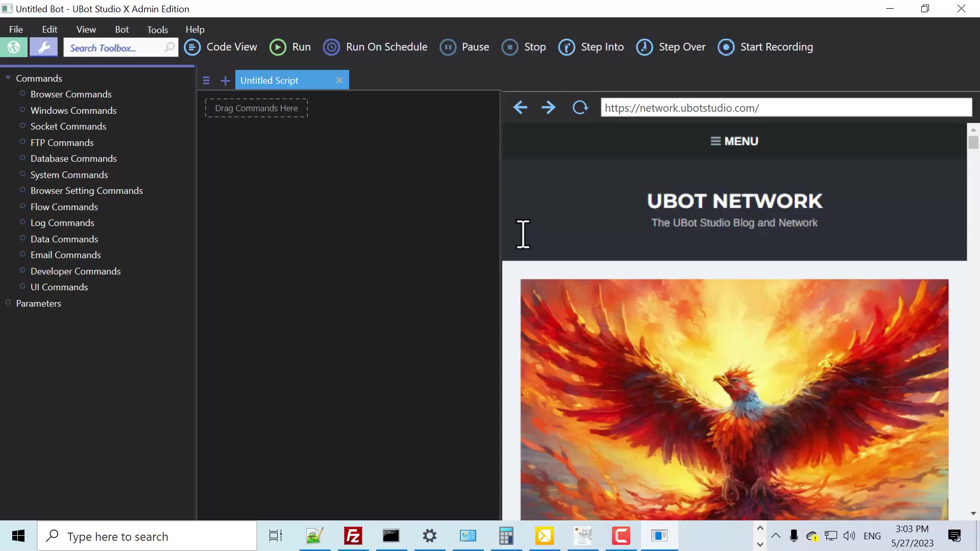This screenshot has width=980, height=551.
Task: Open FileZilla from the taskbar
Action: [x=353, y=536]
